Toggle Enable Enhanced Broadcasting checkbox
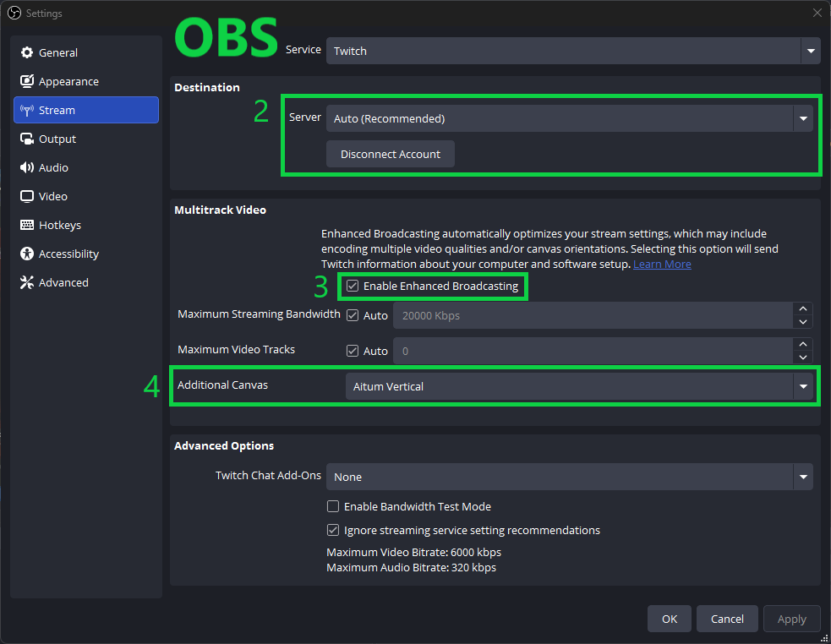Image resolution: width=831 pixels, height=644 pixels. pyautogui.click(x=353, y=286)
